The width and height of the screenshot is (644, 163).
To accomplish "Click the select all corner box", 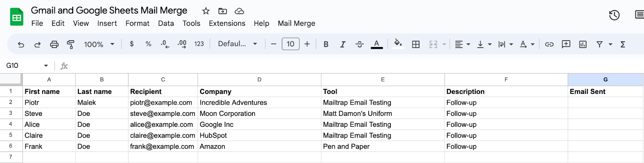I will 11,80.
